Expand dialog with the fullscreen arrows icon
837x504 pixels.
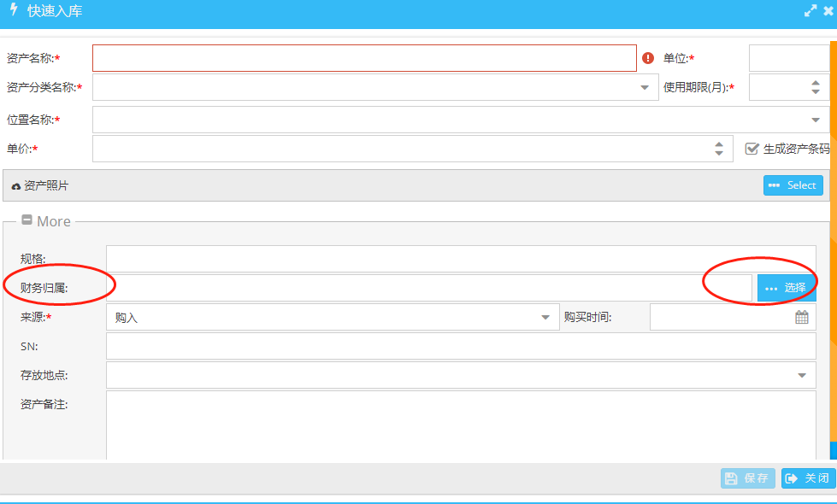[x=810, y=10]
